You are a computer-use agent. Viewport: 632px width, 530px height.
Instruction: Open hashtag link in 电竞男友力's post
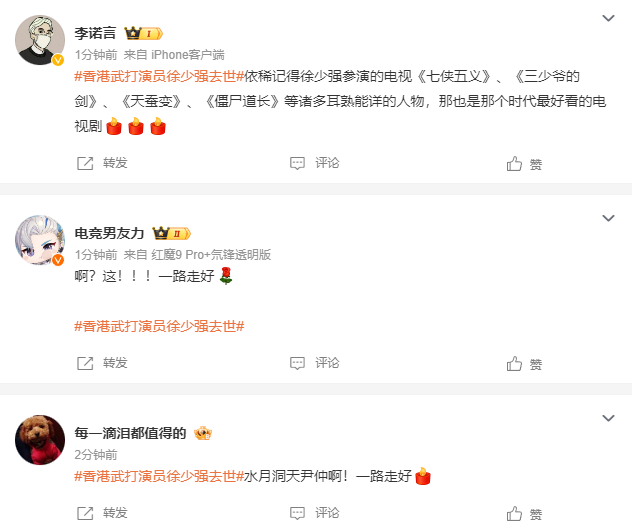click(x=159, y=326)
